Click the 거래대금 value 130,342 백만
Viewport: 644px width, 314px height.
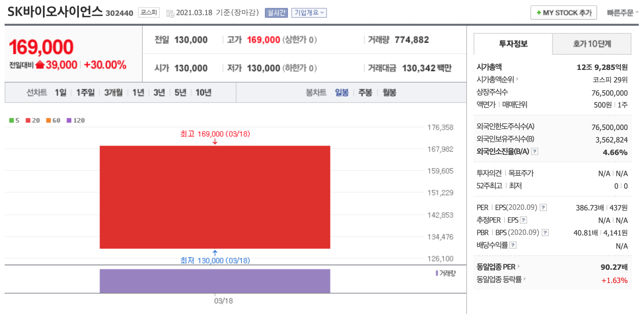point(427,68)
